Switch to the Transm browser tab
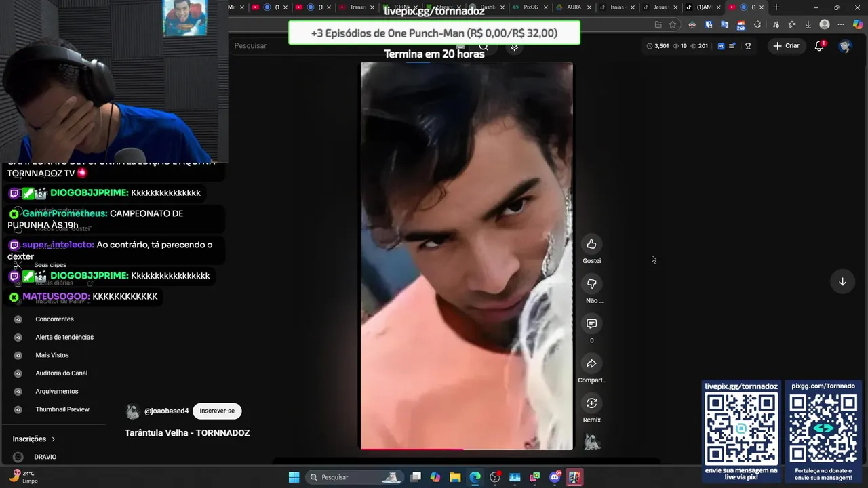Screen dimensions: 868x488 [357, 7]
